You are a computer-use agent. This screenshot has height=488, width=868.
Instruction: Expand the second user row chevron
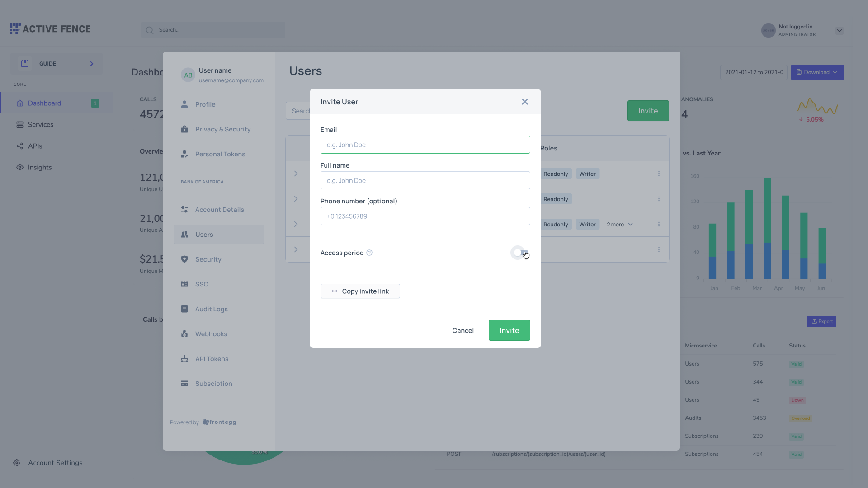[x=295, y=198]
